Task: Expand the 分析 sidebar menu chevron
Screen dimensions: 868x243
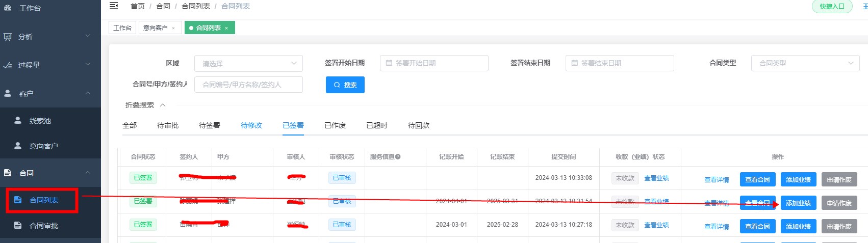Action: 88,36
